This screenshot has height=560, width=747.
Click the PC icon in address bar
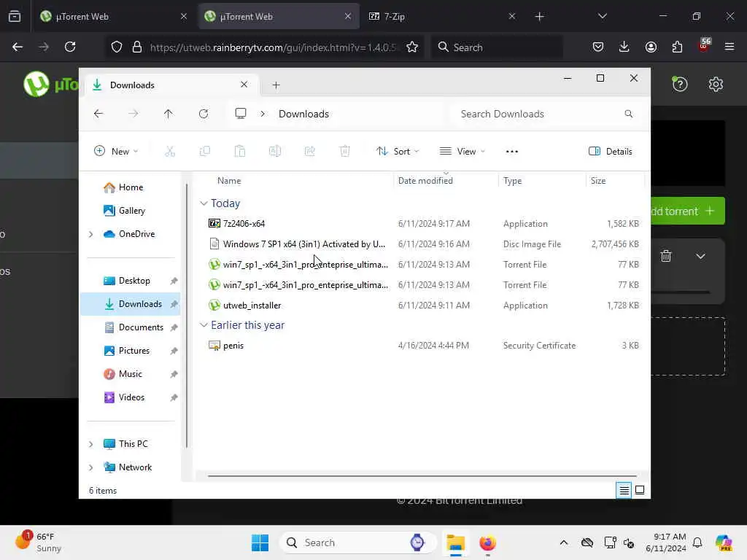pyautogui.click(x=241, y=113)
